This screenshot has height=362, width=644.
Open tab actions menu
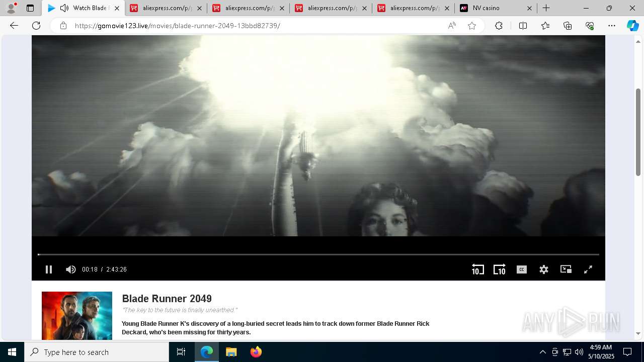point(30,8)
